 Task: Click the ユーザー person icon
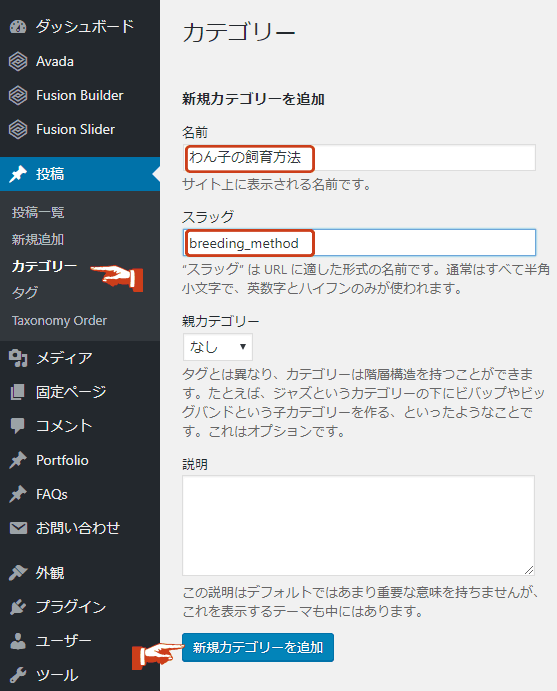click(18, 641)
